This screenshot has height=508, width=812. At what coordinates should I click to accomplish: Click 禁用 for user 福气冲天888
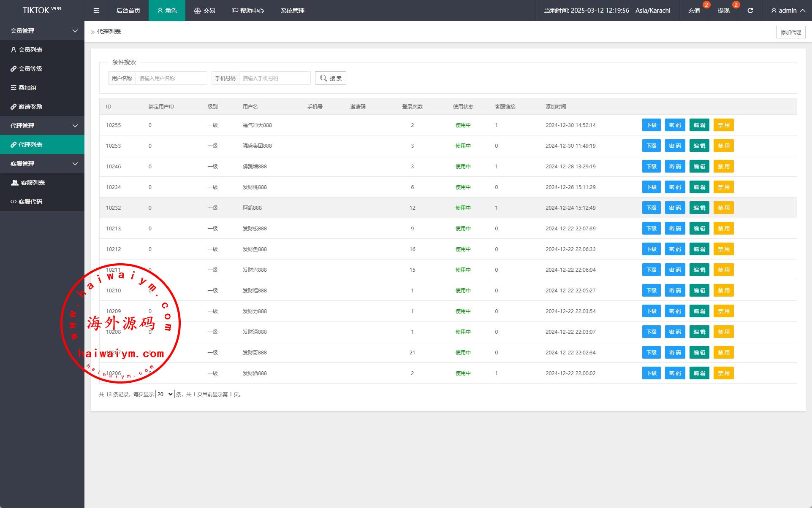click(x=723, y=125)
